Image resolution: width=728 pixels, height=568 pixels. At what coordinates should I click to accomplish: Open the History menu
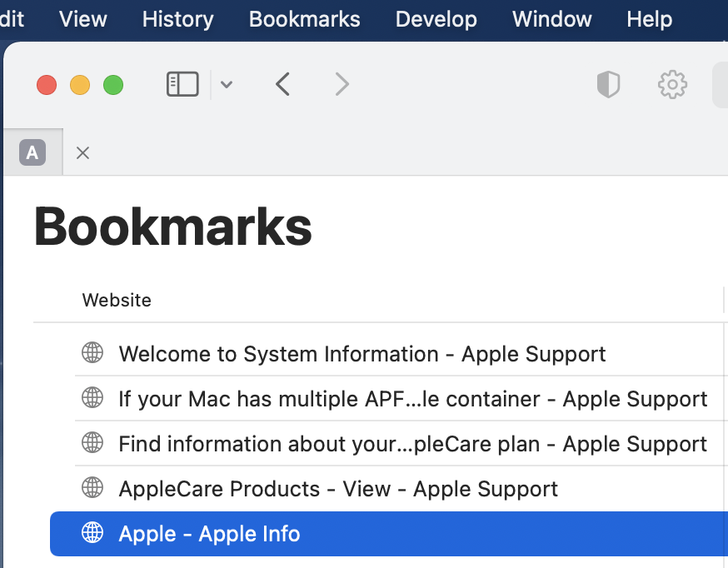pyautogui.click(x=177, y=19)
